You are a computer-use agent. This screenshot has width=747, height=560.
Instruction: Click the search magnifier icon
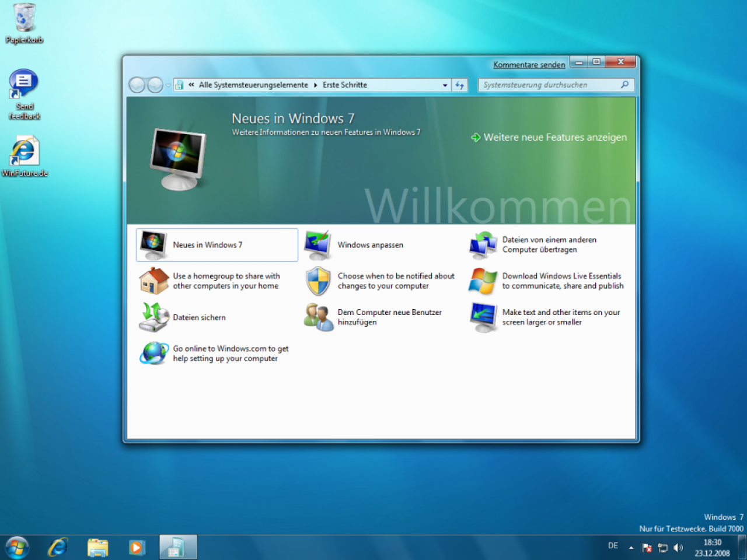click(x=624, y=85)
